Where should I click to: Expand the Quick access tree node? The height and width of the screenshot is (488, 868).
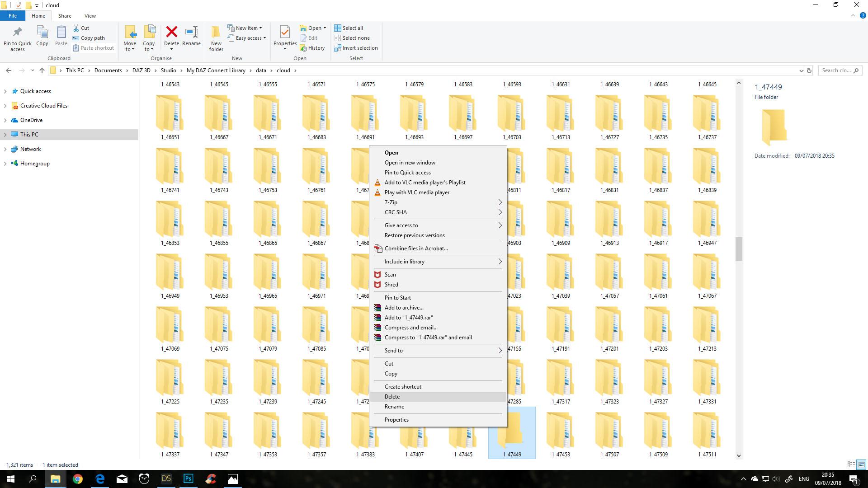5,91
